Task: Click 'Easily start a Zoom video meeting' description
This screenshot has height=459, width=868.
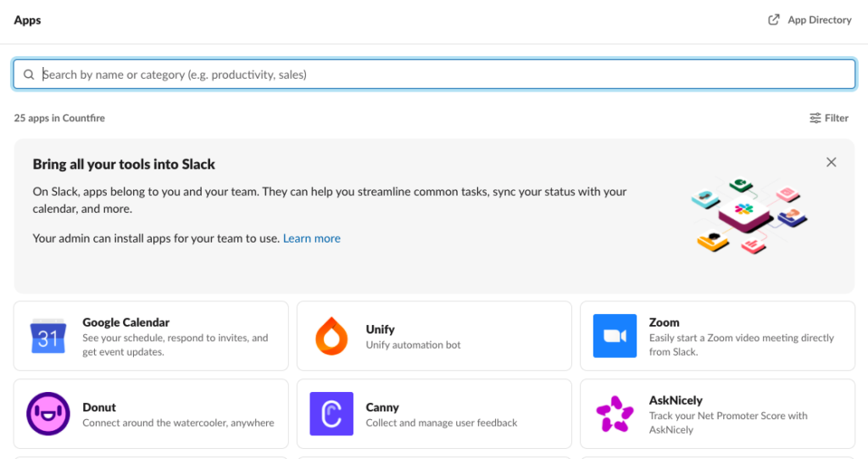Action: 741,344
